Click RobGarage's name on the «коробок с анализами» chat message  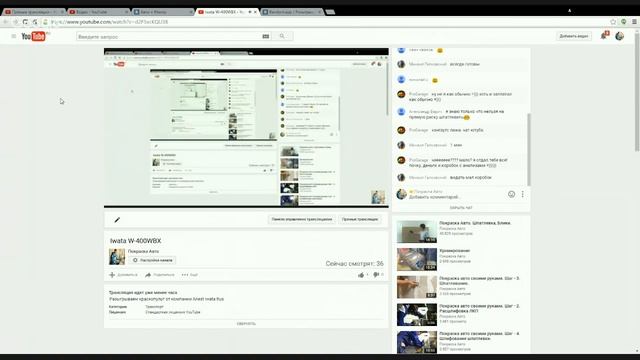coord(418,160)
